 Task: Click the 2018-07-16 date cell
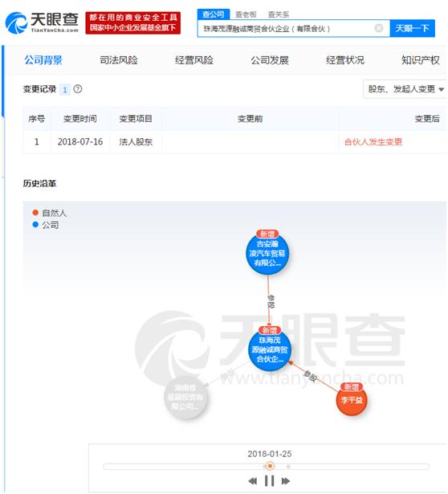tap(80, 141)
